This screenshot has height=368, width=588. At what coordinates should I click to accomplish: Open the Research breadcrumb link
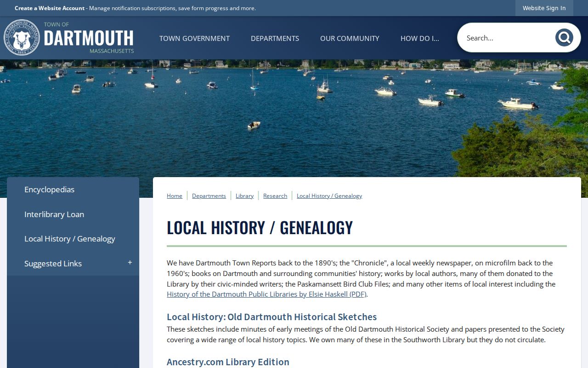[x=275, y=195]
